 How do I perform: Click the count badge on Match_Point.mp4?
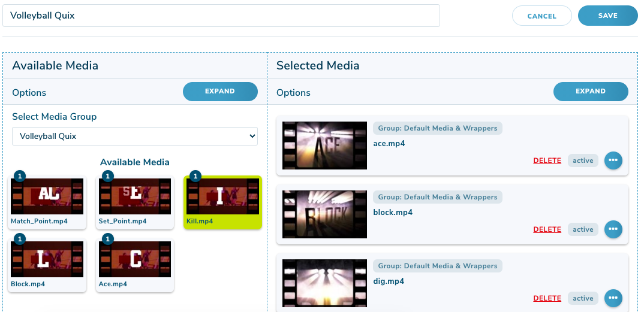[20, 176]
